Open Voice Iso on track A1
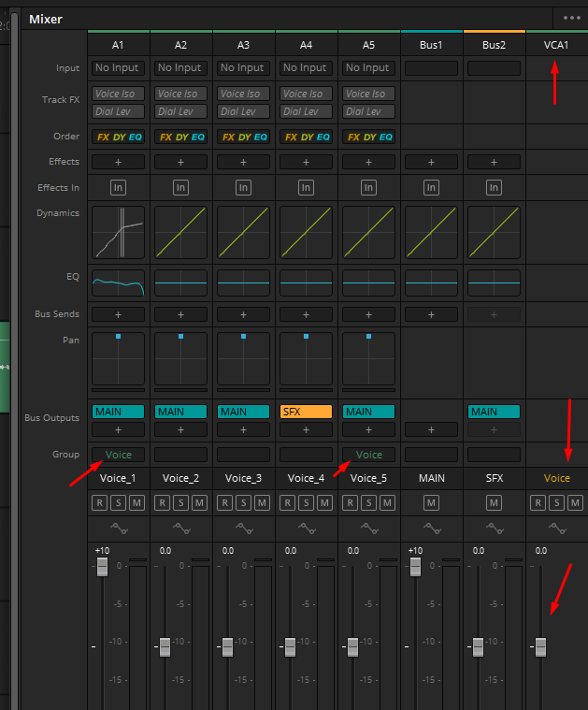The width and height of the screenshot is (588, 710). pos(118,94)
